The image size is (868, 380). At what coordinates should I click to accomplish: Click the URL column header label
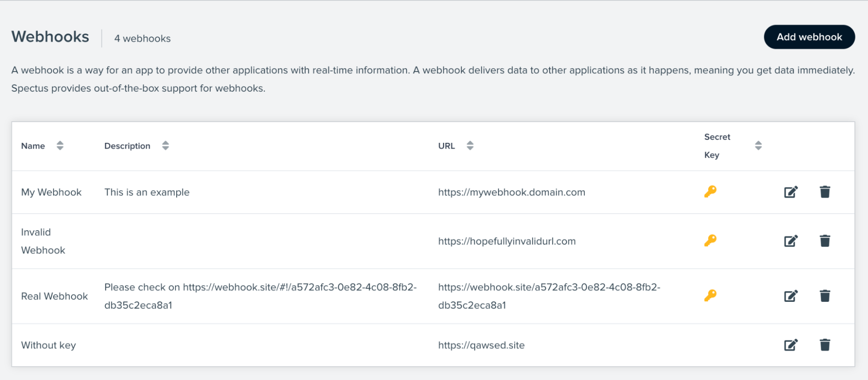pyautogui.click(x=446, y=146)
